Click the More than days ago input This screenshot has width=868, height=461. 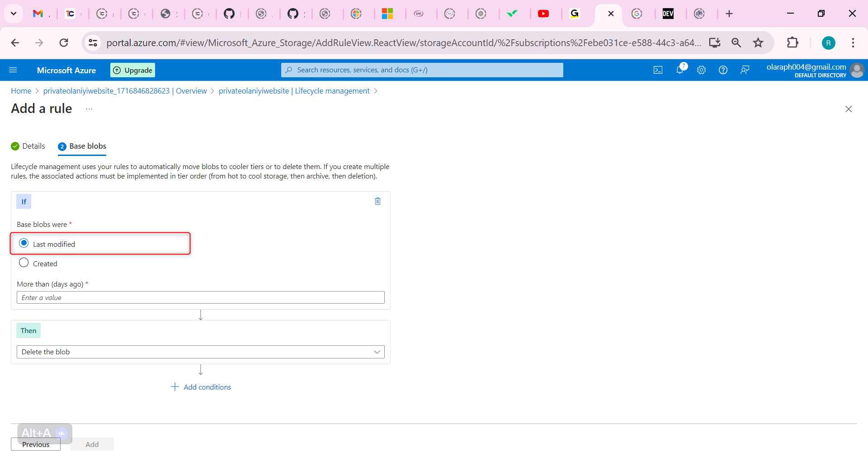[x=201, y=297]
